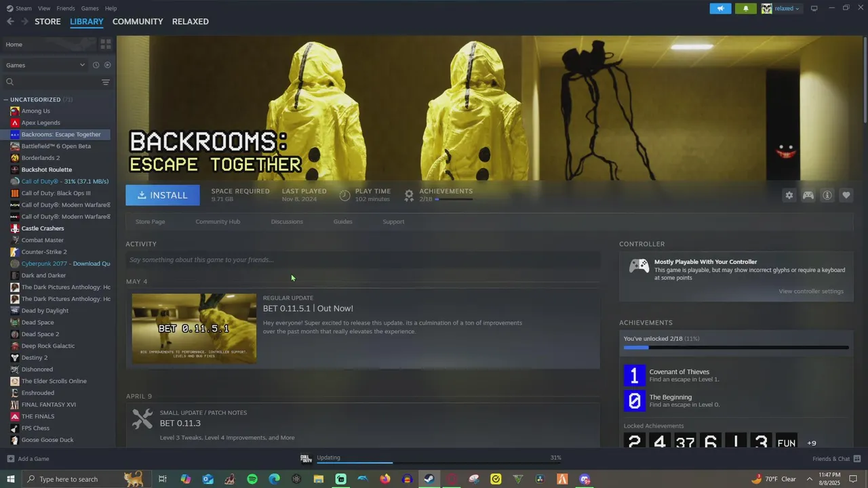This screenshot has height=488, width=868.
Task: Go forward with the right arrow
Action: pos(24,22)
